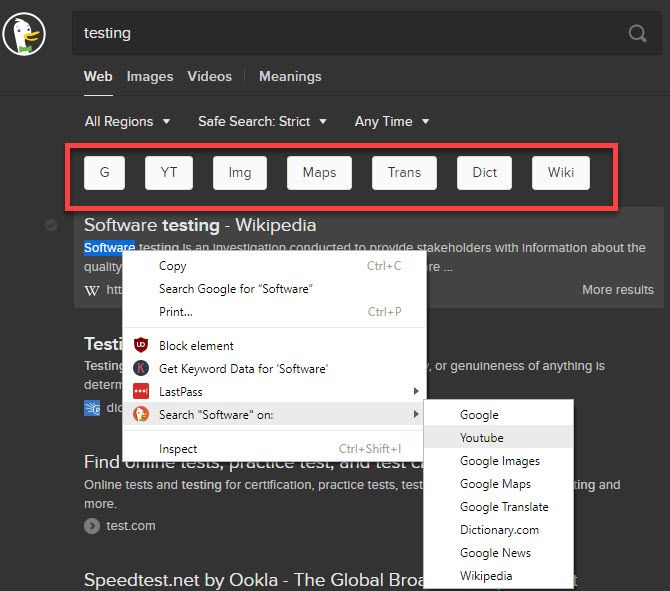Click the Dict shortcut button

[x=484, y=173]
